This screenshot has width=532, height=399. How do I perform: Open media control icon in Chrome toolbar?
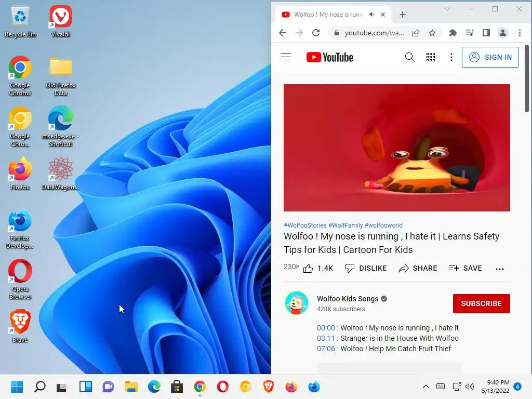[469, 33]
